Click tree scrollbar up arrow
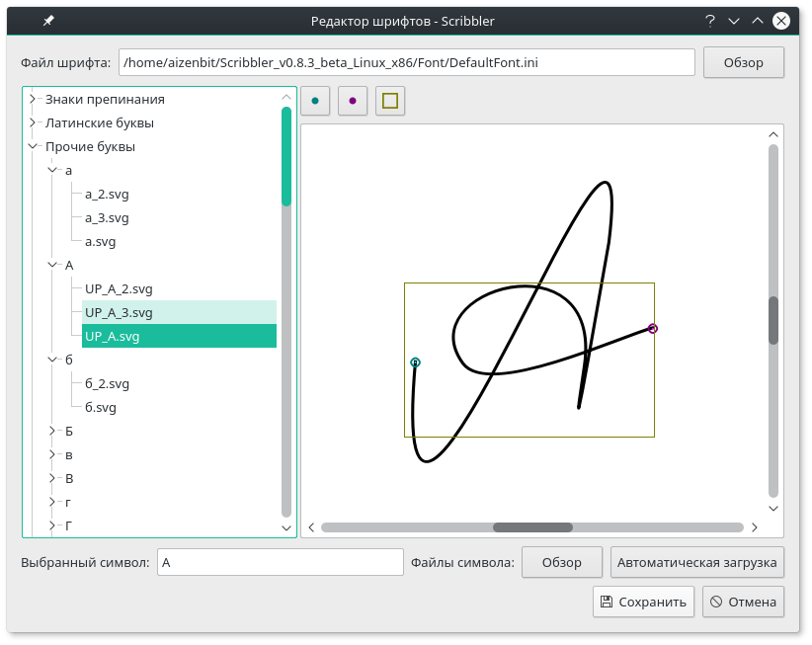This screenshot has width=812, height=645. pyautogui.click(x=286, y=97)
